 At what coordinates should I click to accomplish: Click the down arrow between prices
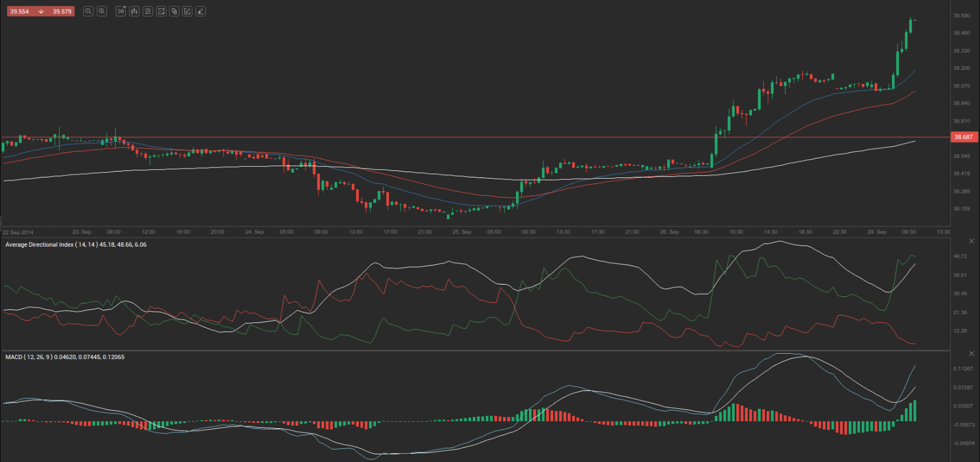[41, 11]
